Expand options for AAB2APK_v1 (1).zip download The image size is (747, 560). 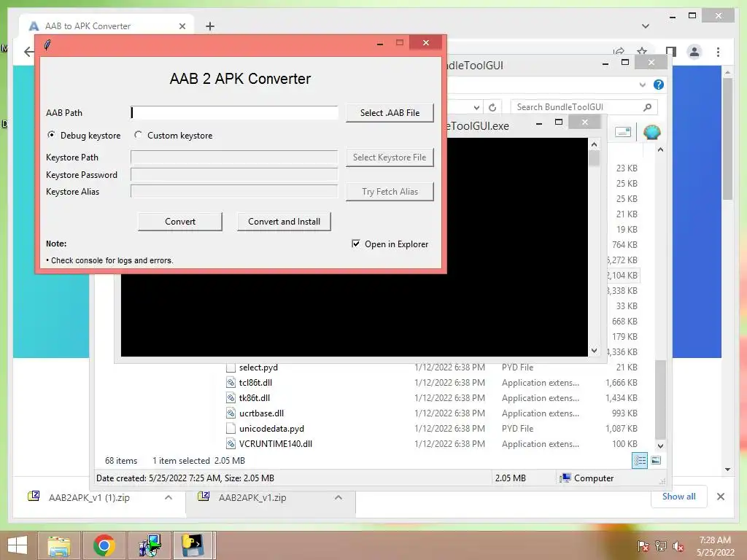point(169,497)
